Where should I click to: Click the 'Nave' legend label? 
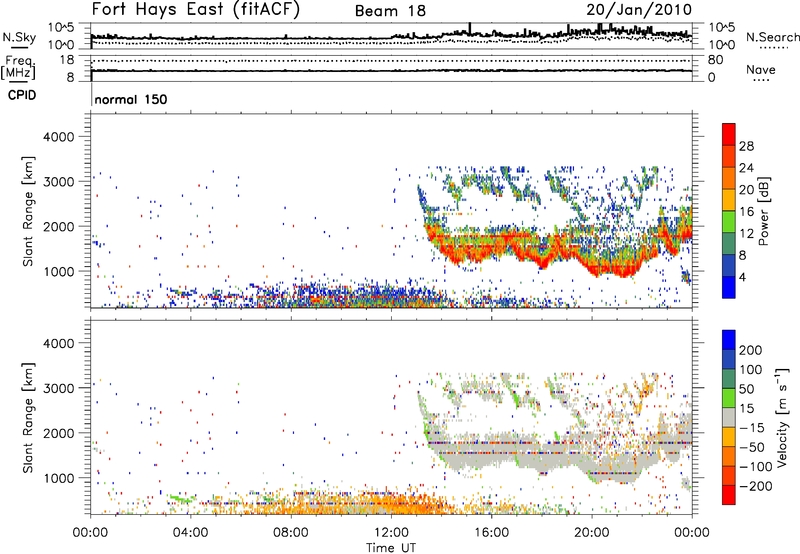[x=760, y=70]
